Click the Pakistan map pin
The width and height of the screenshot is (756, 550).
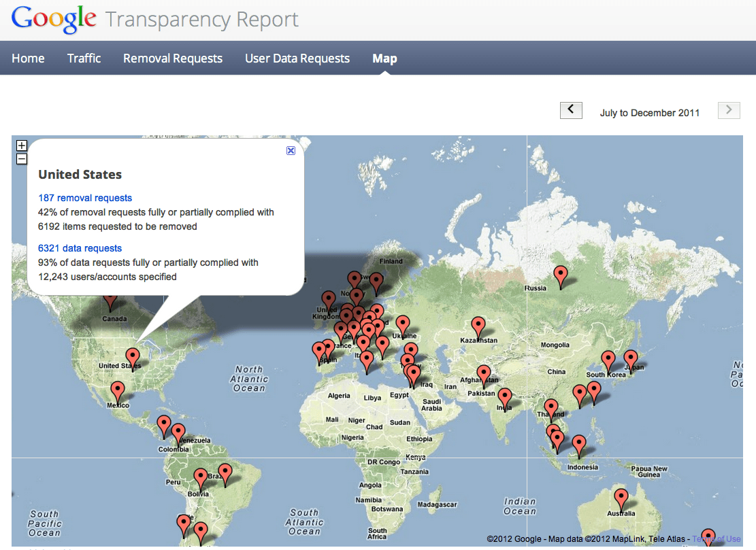point(484,375)
